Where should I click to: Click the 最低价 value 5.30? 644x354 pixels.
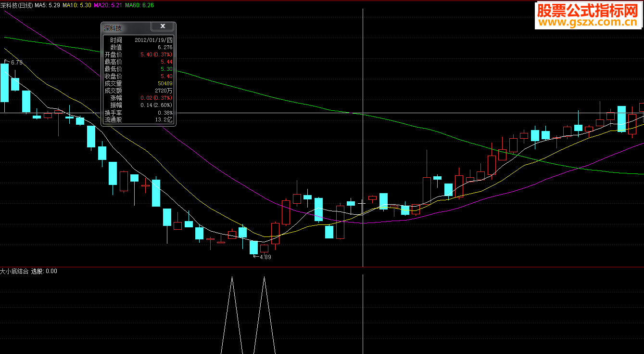click(166, 69)
